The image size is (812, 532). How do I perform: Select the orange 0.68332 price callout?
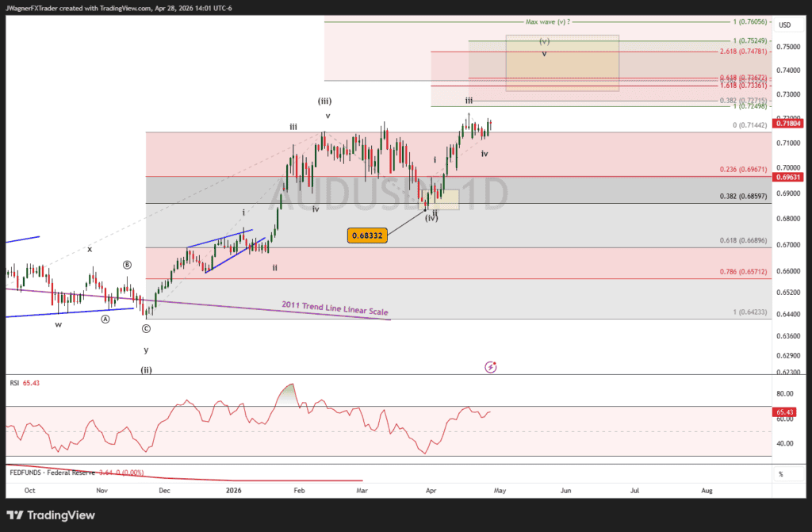pyautogui.click(x=367, y=235)
